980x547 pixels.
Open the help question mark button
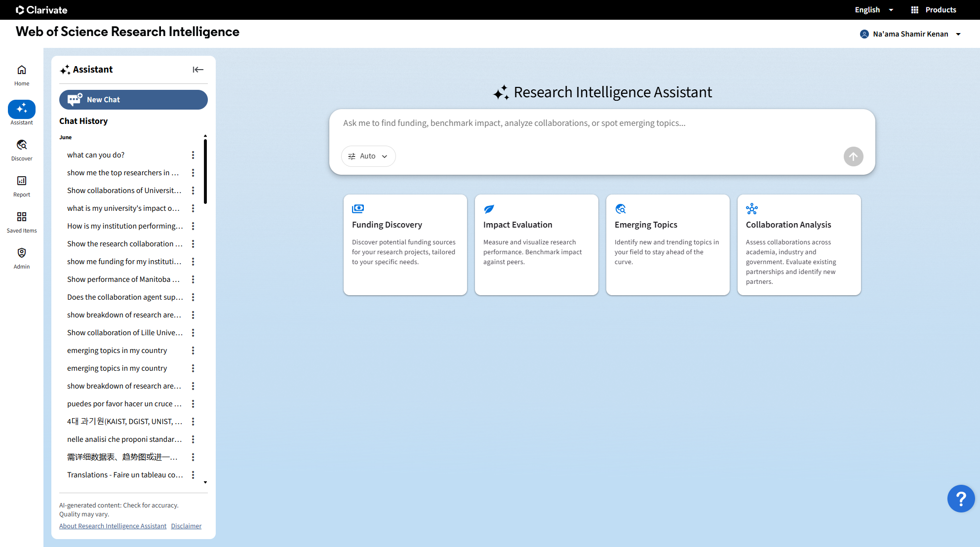point(961,499)
